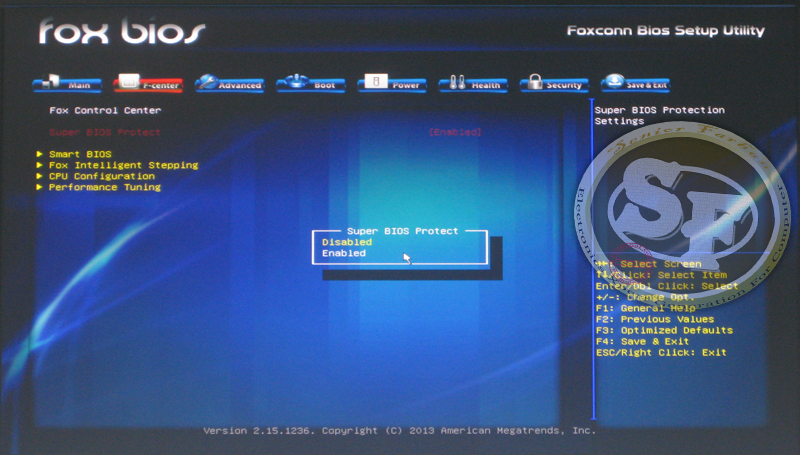
Task: Select Enabled in Super BIOS Protect popup
Action: [344, 254]
